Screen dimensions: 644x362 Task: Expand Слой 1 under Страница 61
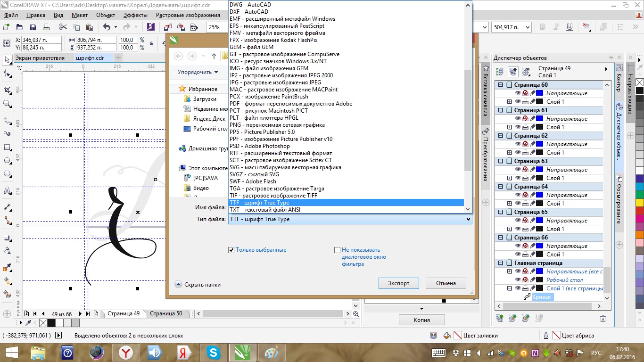coord(509,127)
